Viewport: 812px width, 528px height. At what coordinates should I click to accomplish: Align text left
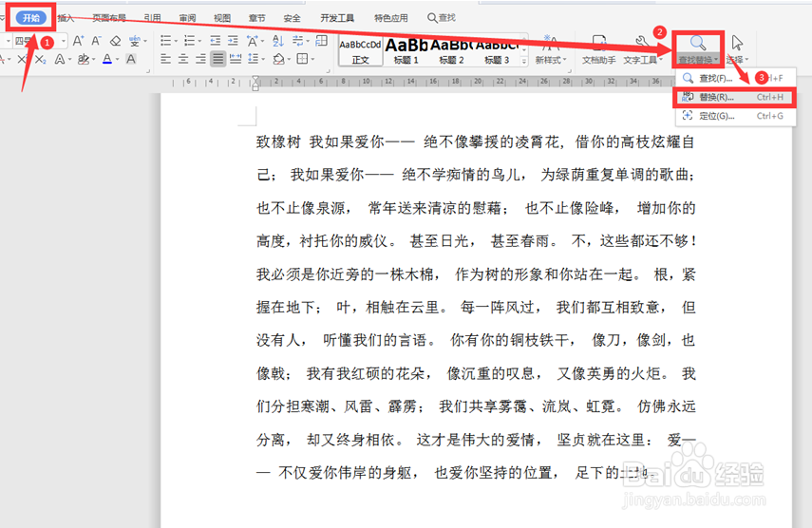[165, 59]
